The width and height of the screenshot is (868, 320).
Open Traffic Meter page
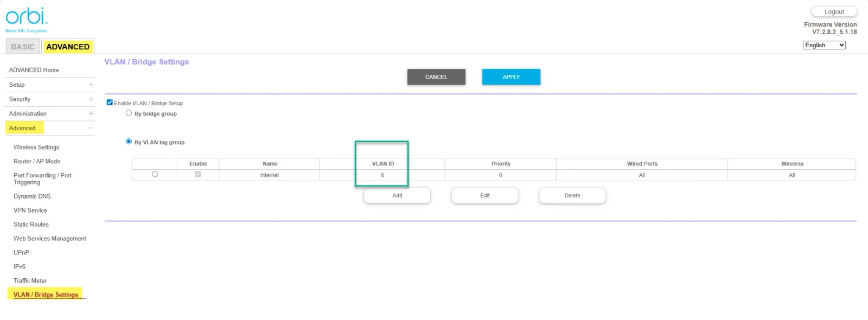tap(30, 281)
